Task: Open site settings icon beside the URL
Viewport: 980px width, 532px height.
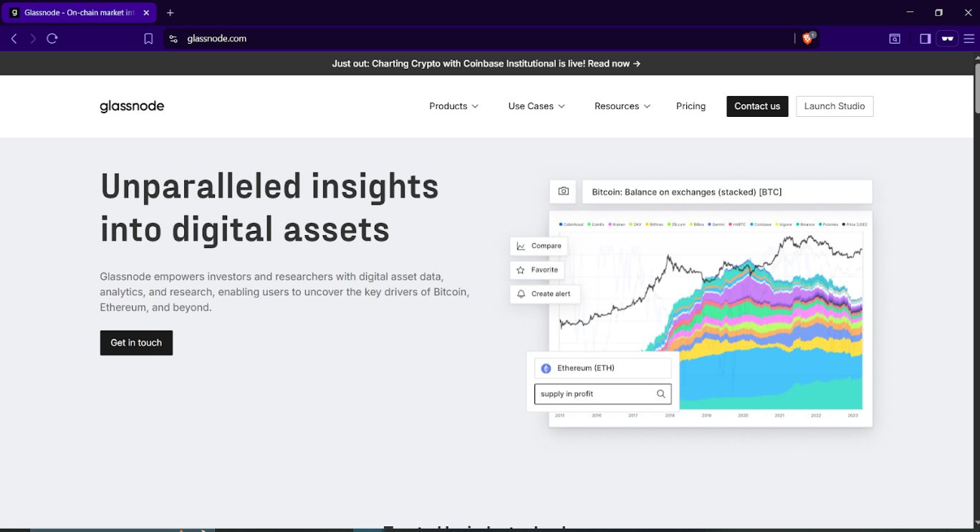Action: 173,39
